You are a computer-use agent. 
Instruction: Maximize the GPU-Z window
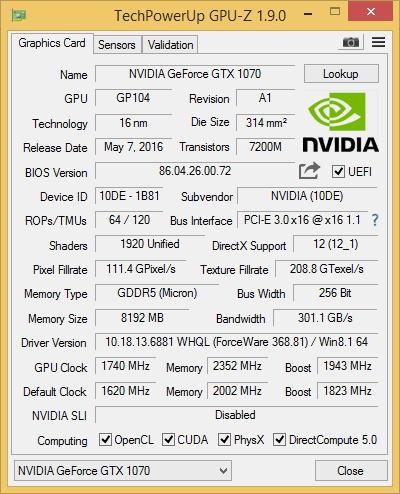pos(335,12)
